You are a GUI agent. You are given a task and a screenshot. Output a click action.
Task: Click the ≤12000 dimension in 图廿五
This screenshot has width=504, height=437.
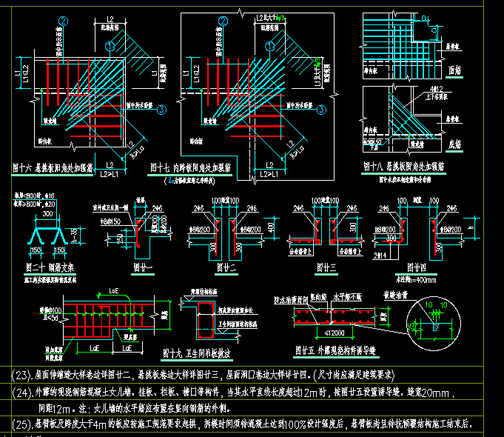click(335, 333)
